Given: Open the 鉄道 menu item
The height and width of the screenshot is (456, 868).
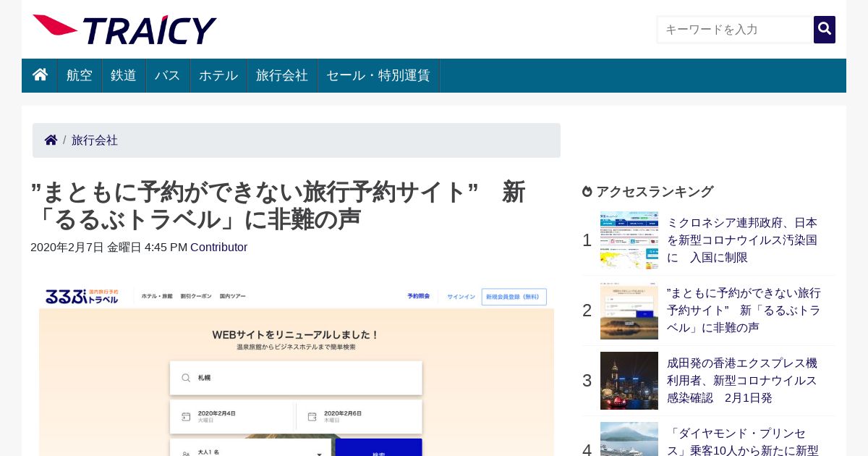Looking at the screenshot, I should [124, 75].
